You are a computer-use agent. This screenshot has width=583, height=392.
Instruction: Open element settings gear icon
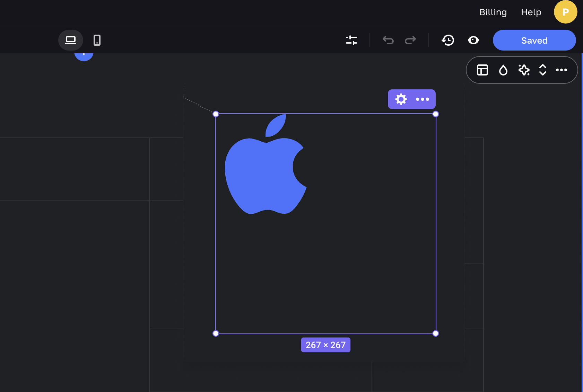(401, 99)
